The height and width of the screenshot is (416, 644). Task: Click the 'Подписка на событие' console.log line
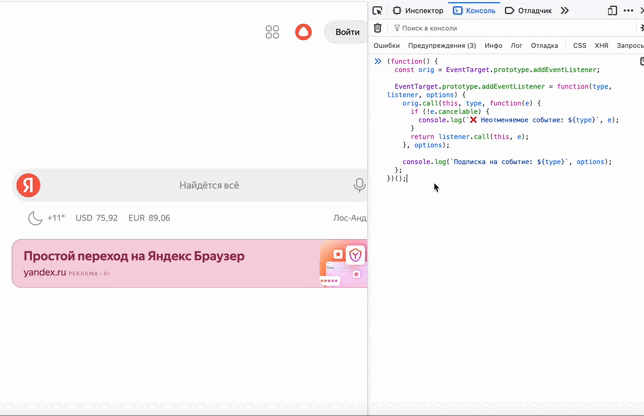pyautogui.click(x=507, y=162)
